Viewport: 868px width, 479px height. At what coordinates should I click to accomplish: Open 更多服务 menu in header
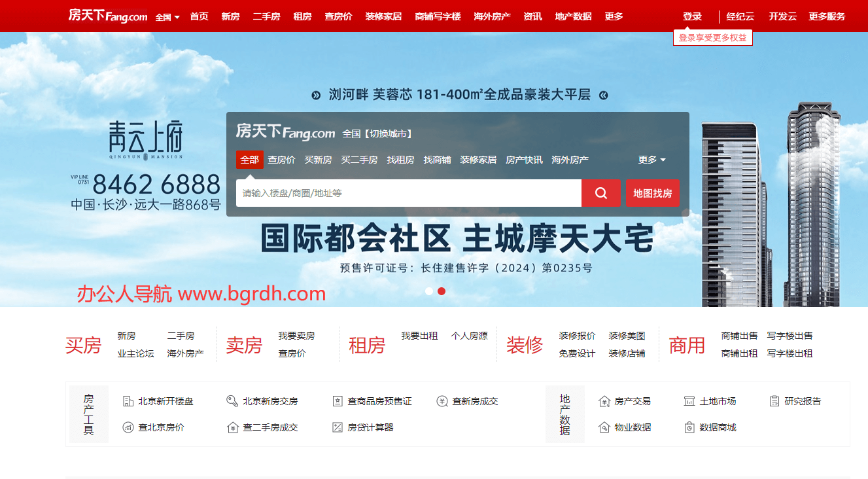[827, 16]
